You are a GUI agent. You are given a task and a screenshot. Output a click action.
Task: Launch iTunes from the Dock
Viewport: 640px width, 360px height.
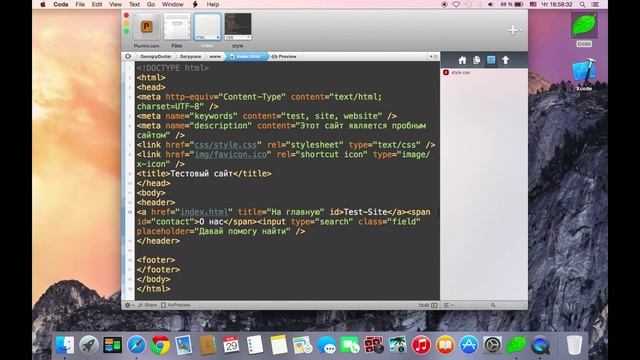[x=421, y=345]
